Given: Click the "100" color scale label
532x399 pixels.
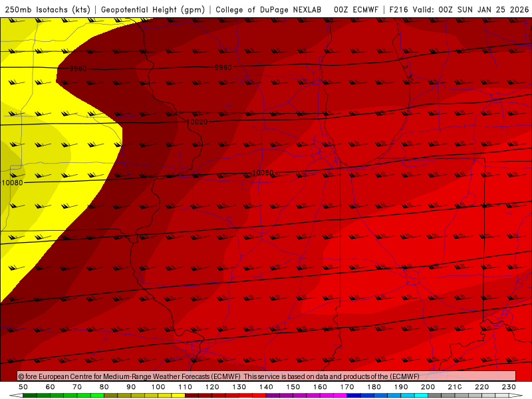Looking at the screenshot, I should coord(158,387).
